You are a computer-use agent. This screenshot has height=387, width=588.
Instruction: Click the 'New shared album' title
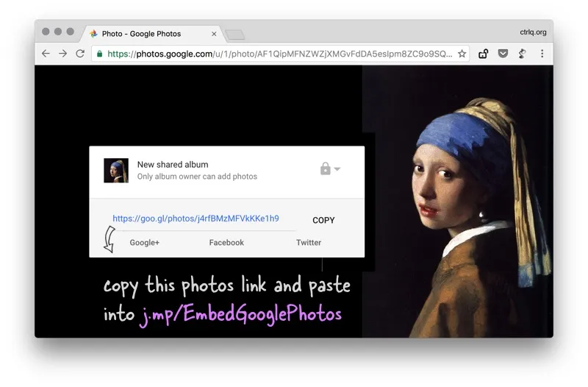pos(173,164)
